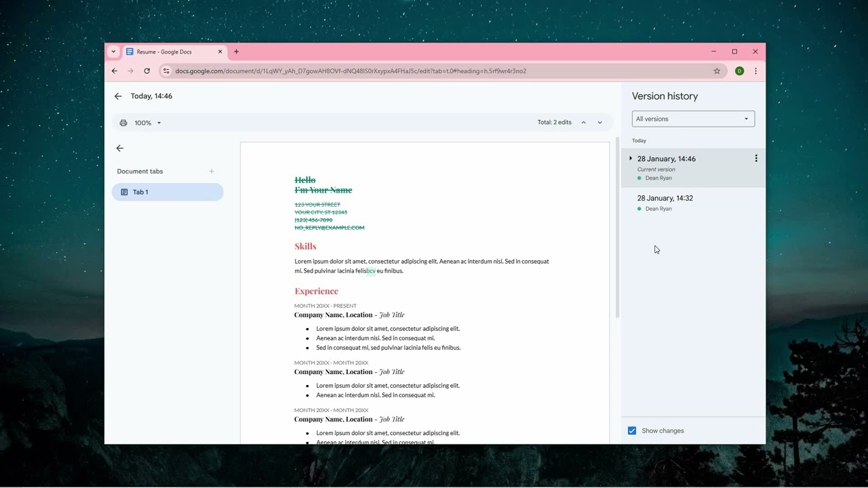Image resolution: width=868 pixels, height=488 pixels.
Task: Click the Total: 2 edits label
Action: (x=555, y=123)
